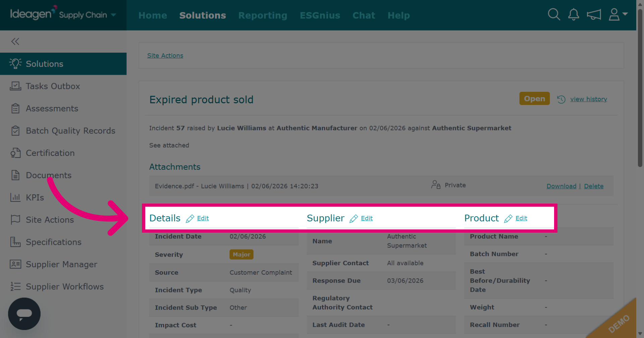The image size is (644, 338).
Task: Collapse the sidebar with double chevron
Action: [15, 41]
